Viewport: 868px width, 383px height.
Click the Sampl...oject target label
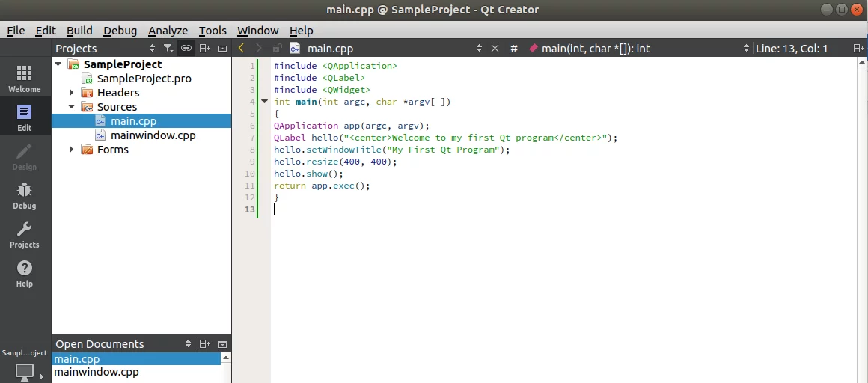pos(25,353)
